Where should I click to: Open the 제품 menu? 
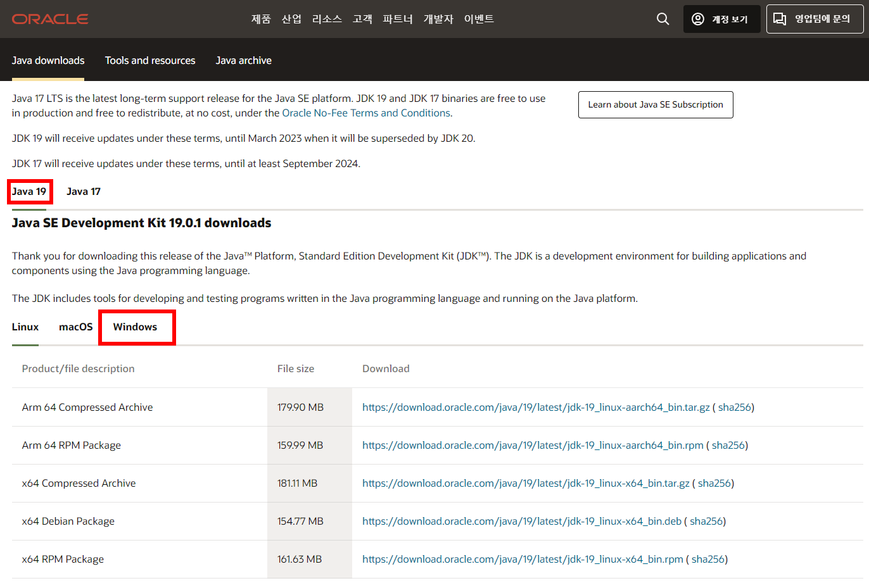pos(261,19)
